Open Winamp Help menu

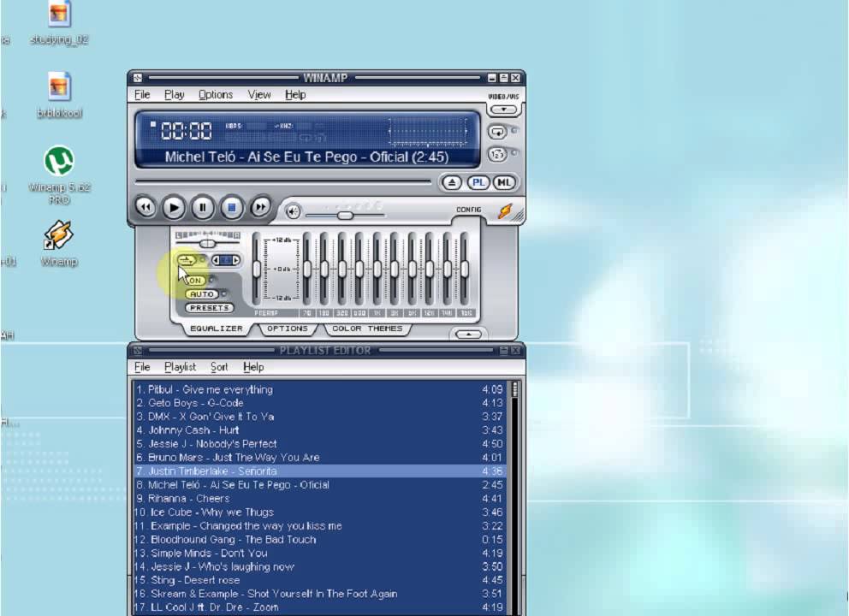click(295, 95)
